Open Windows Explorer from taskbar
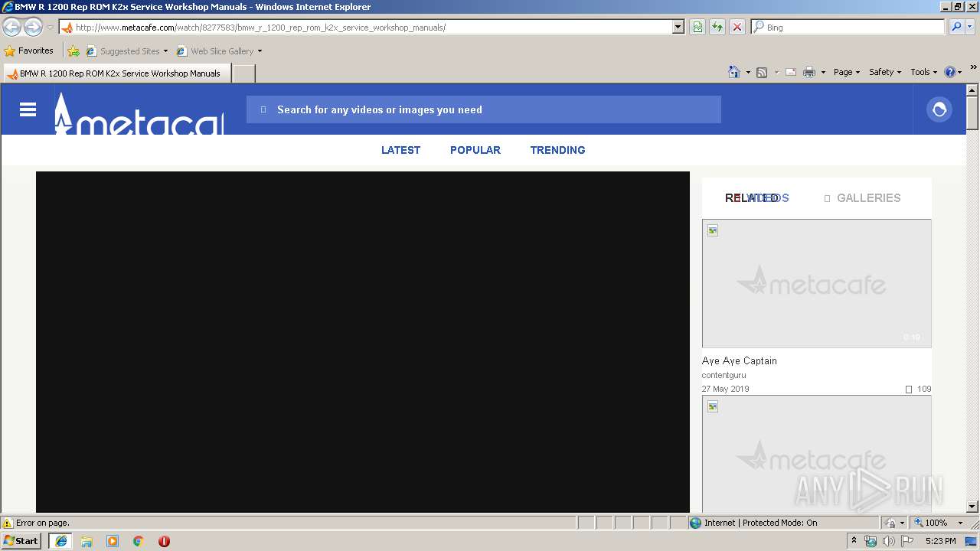This screenshot has width=980, height=551. click(87, 541)
